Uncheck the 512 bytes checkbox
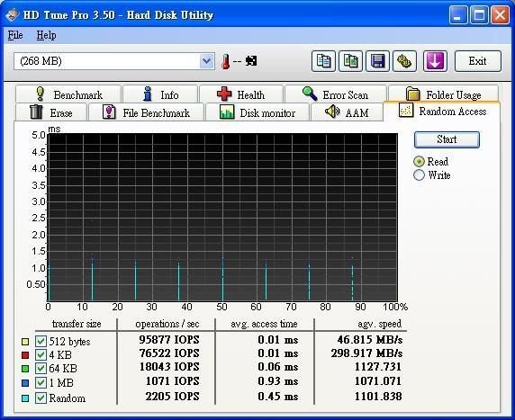 [41, 341]
